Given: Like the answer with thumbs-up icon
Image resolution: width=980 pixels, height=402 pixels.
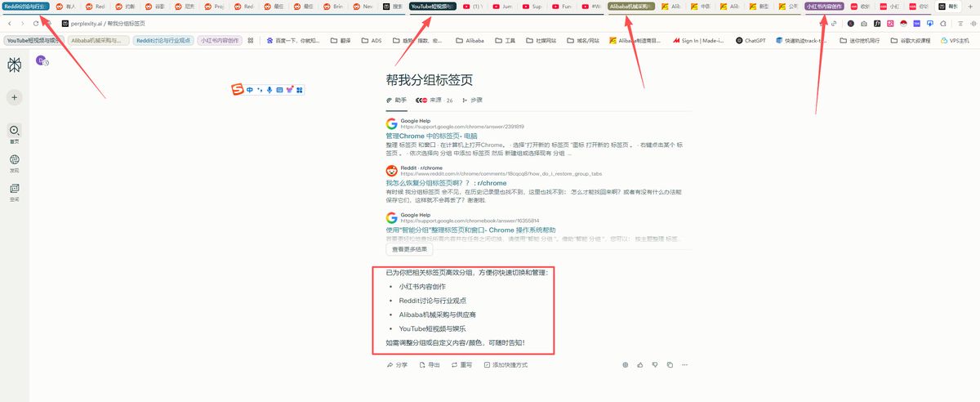Looking at the screenshot, I should click(640, 365).
